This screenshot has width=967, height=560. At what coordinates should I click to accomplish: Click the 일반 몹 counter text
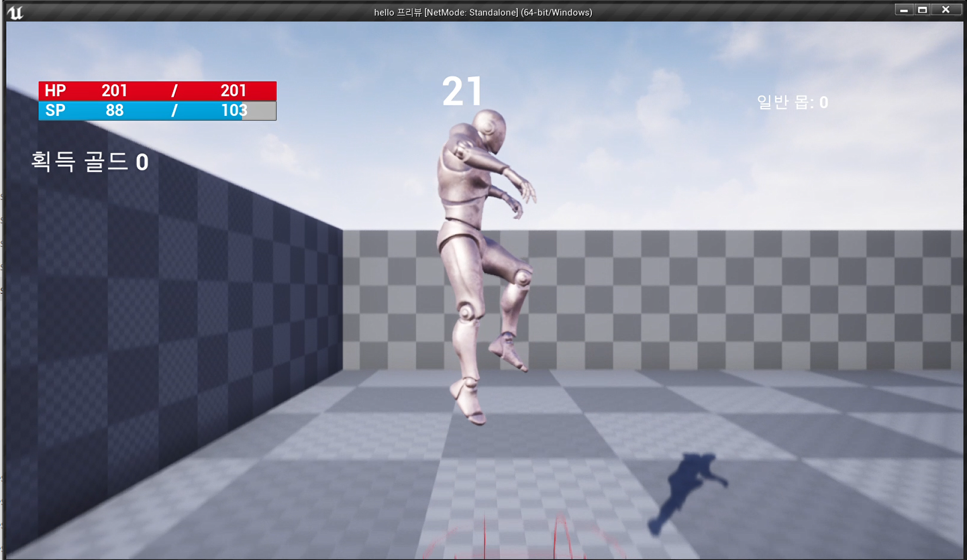point(792,102)
